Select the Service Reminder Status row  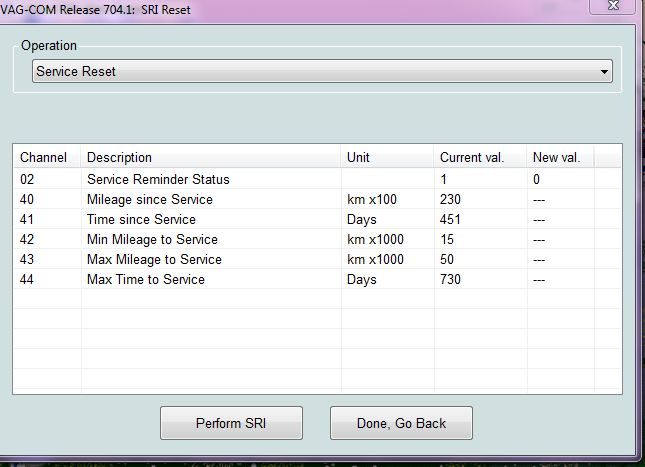coord(158,180)
